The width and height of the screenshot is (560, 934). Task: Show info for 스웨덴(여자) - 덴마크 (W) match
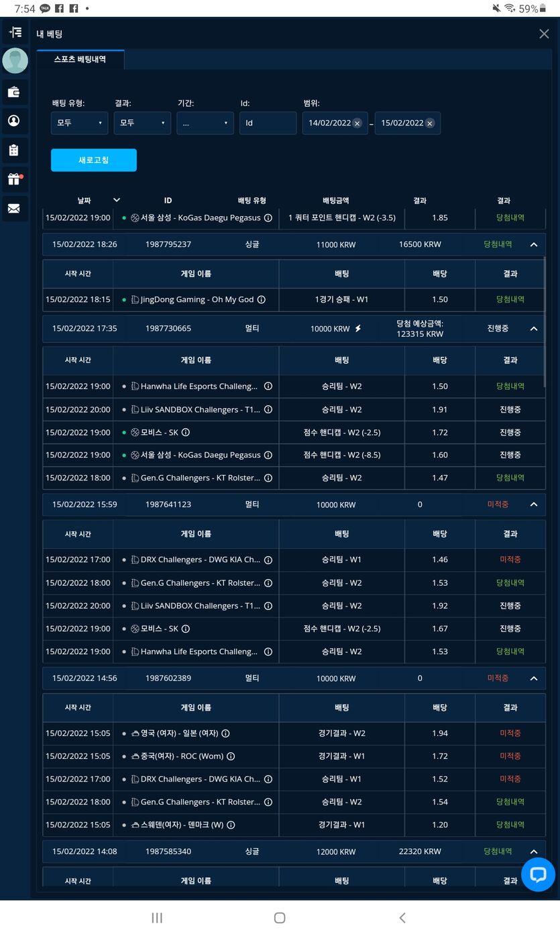click(231, 825)
